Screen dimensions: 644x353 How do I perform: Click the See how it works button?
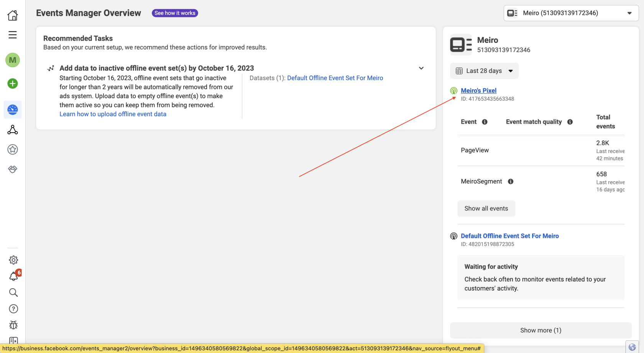tap(175, 13)
